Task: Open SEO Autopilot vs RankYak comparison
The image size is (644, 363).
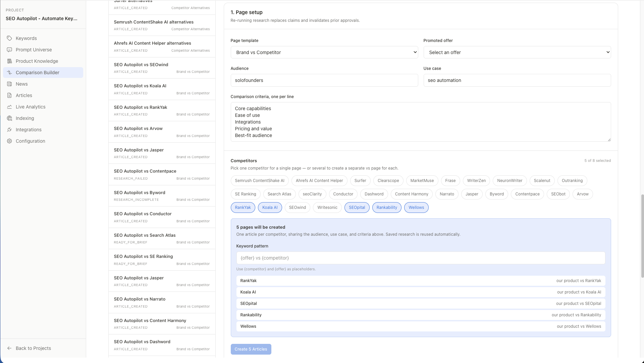Action: pyautogui.click(x=162, y=110)
